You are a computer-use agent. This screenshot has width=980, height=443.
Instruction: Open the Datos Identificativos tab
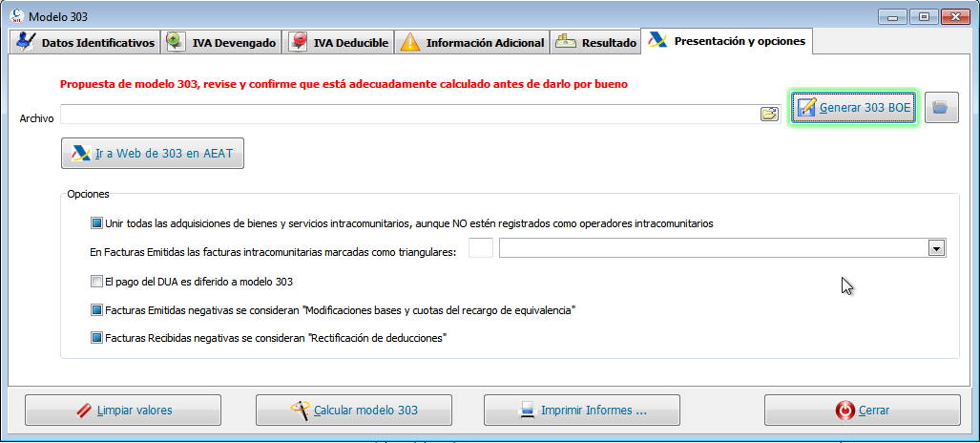tap(85, 43)
